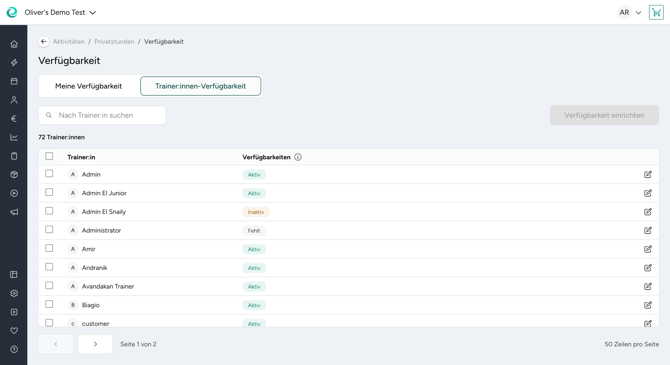Screen dimensions: 670x365
Task: Edit availability for Admin El Junior
Action: [x=648, y=193]
